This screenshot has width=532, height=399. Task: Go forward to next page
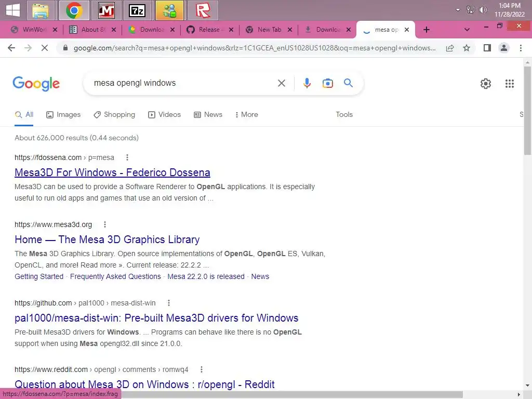click(x=28, y=48)
